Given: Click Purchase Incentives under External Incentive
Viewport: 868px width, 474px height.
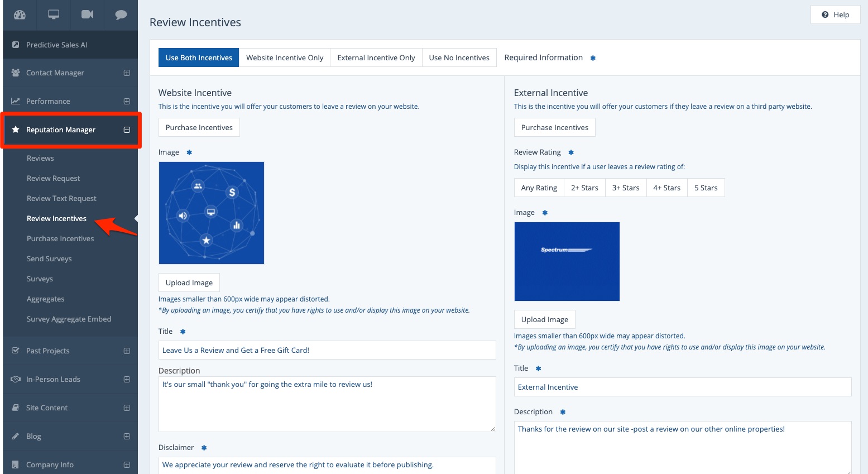Looking at the screenshot, I should pyautogui.click(x=554, y=127).
